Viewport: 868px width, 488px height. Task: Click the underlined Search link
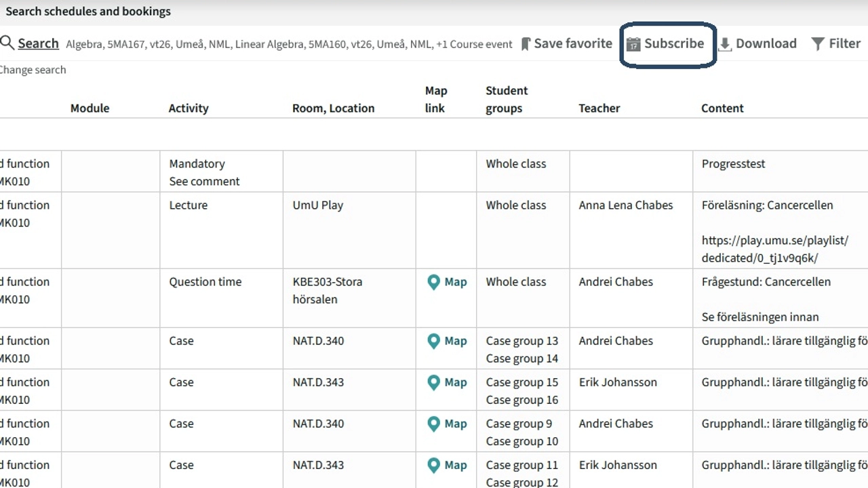[38, 43]
